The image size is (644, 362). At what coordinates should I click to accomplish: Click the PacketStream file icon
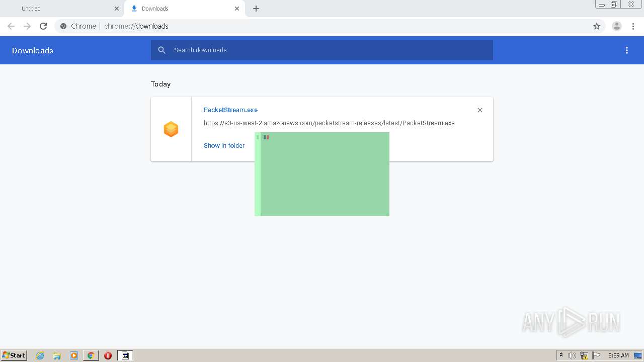pyautogui.click(x=171, y=129)
